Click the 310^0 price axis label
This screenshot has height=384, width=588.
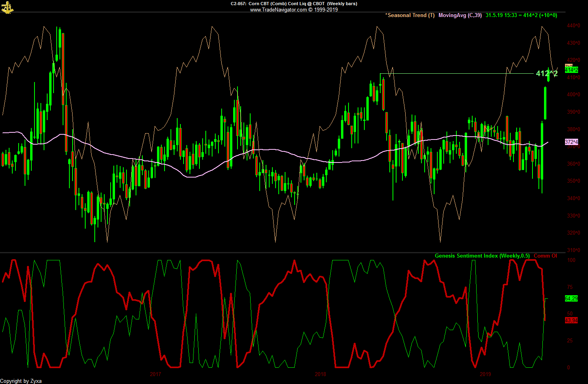573,250
